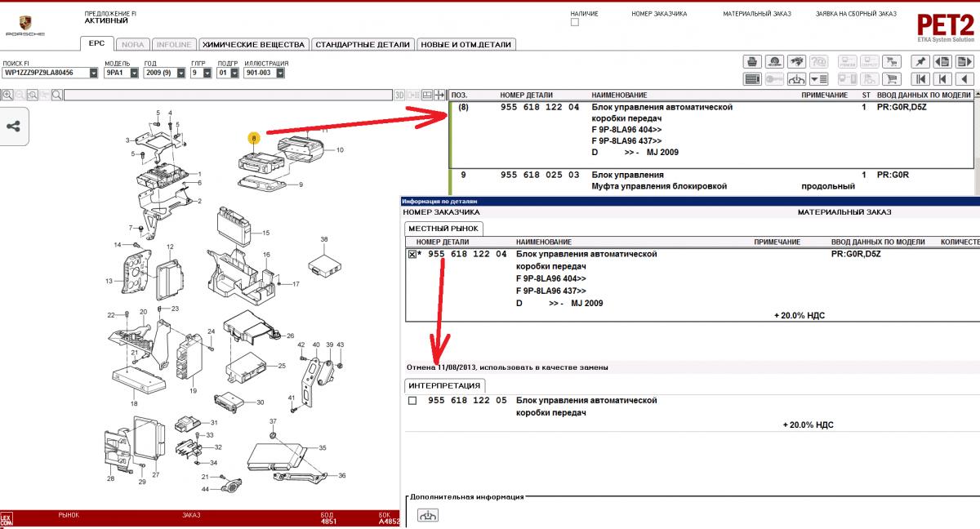Switch to the ХИМИЧЕСКИЕ ВЕЩЕСТВА tab
Viewport: 980px width, 529px height.
tap(253, 45)
